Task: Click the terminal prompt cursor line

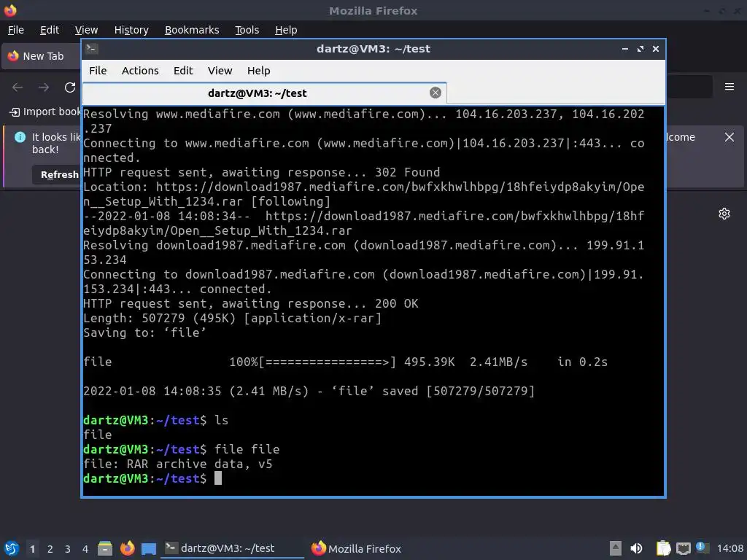Action: point(152,478)
